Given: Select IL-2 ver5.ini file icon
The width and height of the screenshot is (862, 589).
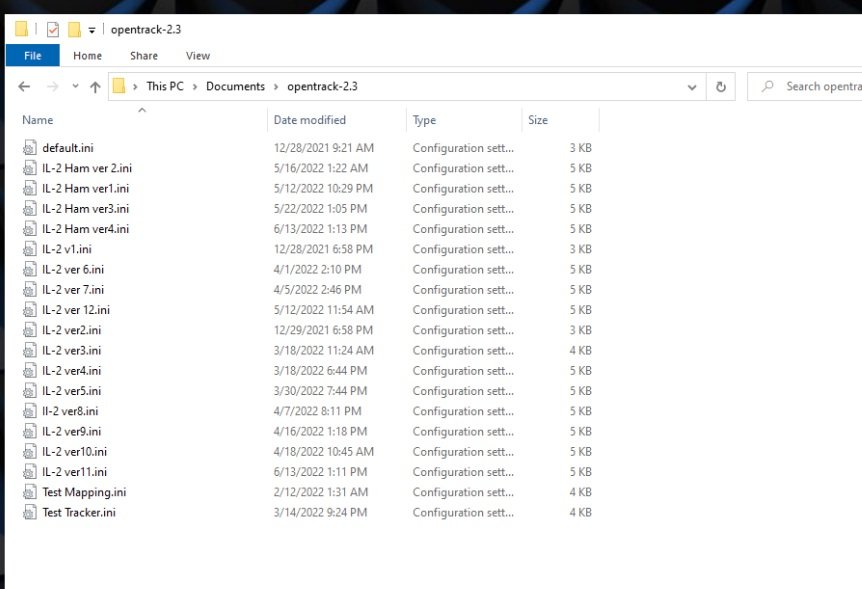Looking at the screenshot, I should (x=30, y=391).
